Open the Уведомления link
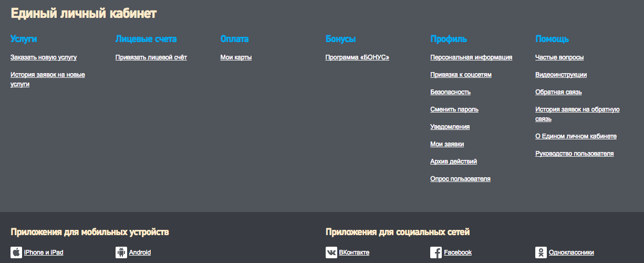 pos(450,127)
